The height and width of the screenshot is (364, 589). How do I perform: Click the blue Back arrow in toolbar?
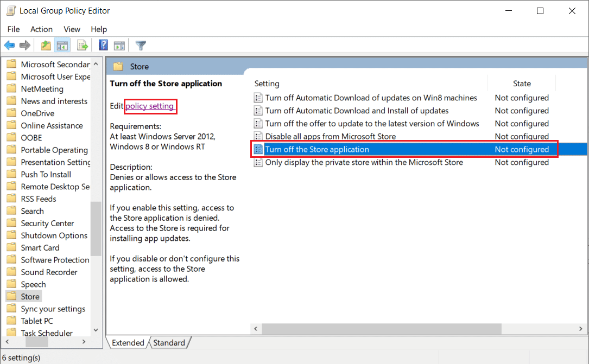pyautogui.click(x=10, y=46)
